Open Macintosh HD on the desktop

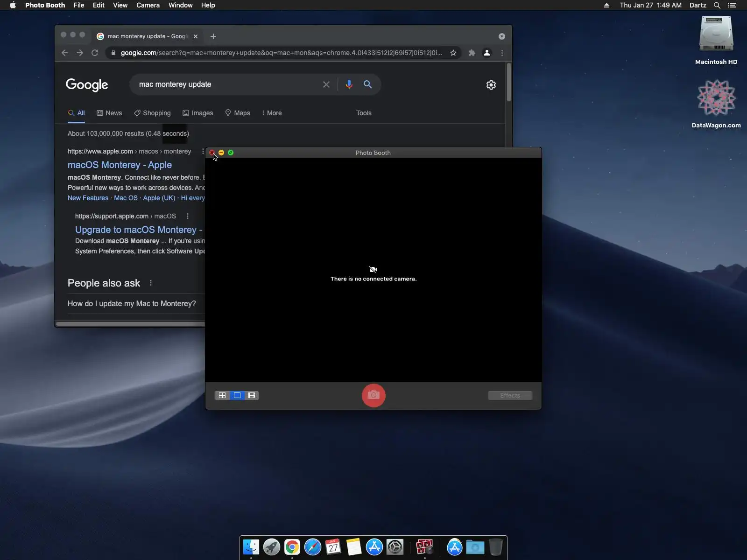pos(716,41)
